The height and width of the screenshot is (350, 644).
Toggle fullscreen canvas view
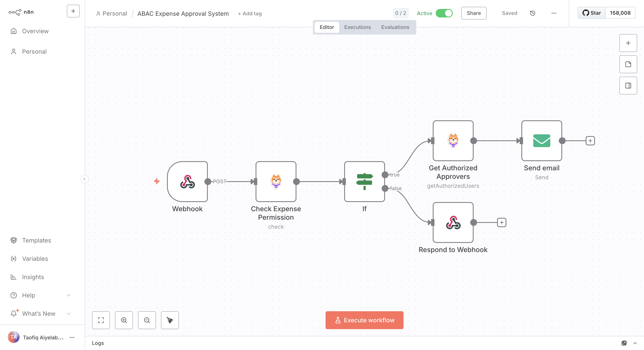click(x=101, y=320)
